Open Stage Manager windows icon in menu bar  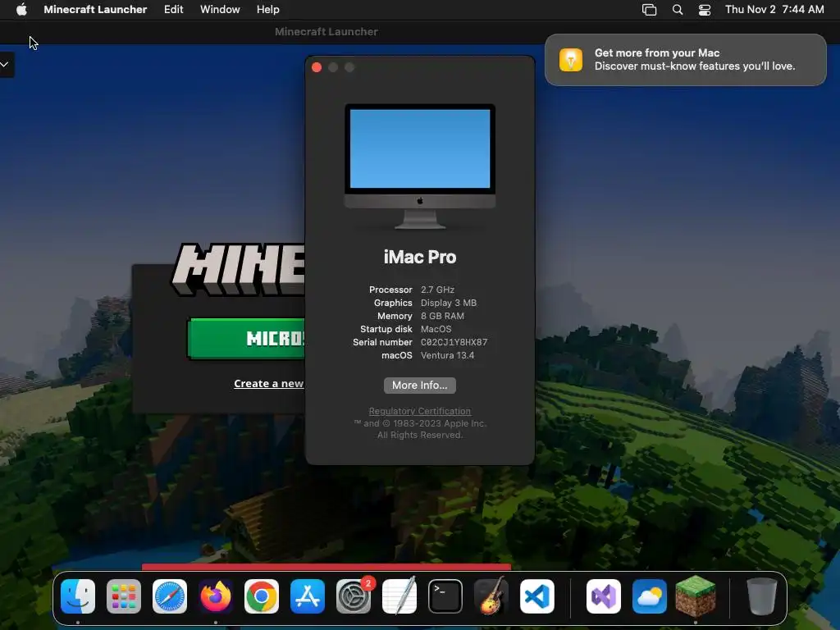(x=650, y=10)
